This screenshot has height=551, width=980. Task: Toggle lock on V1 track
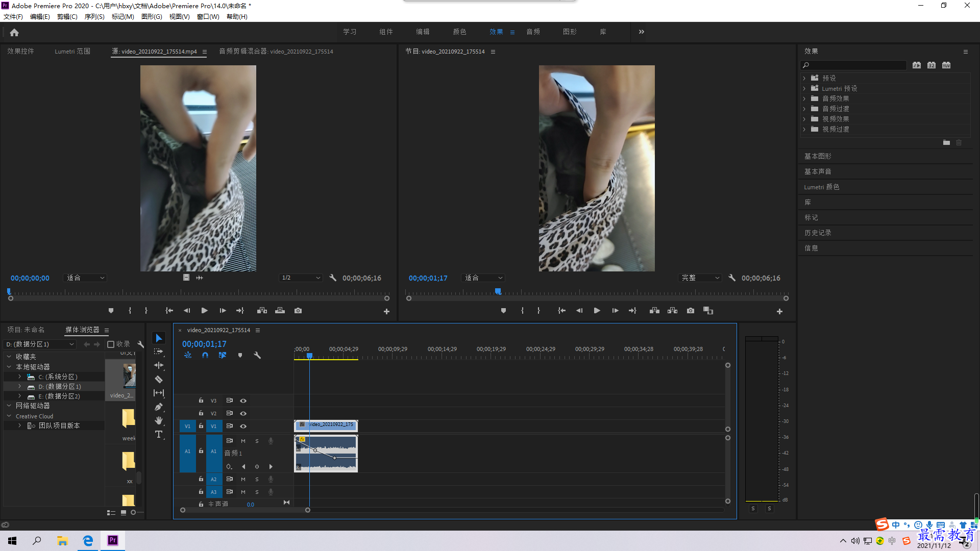click(201, 426)
